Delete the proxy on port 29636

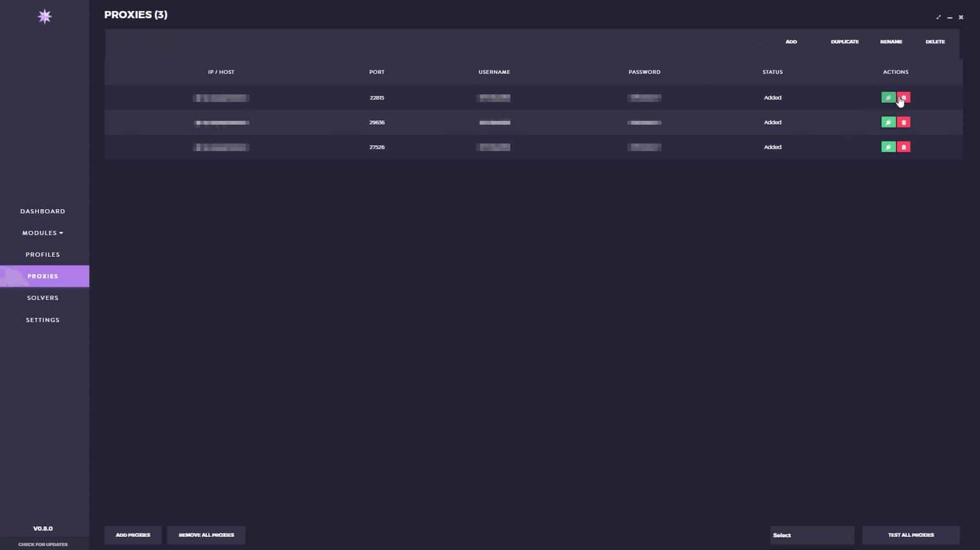pyautogui.click(x=903, y=122)
